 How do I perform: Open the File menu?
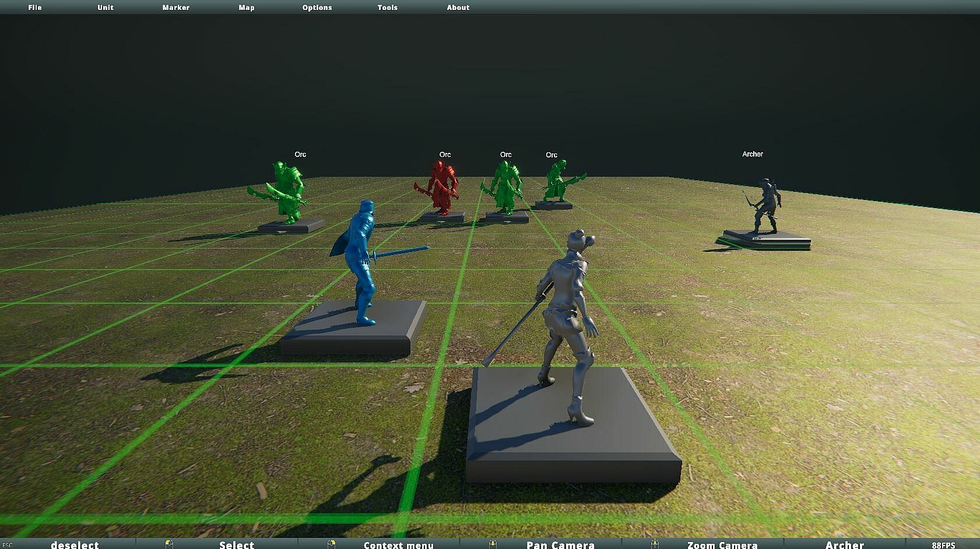tap(35, 8)
